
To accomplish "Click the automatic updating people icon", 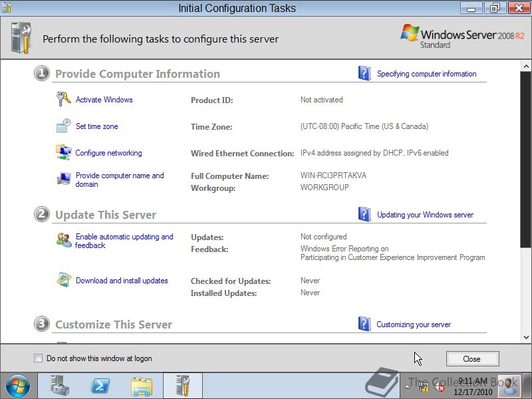I will pos(64,240).
